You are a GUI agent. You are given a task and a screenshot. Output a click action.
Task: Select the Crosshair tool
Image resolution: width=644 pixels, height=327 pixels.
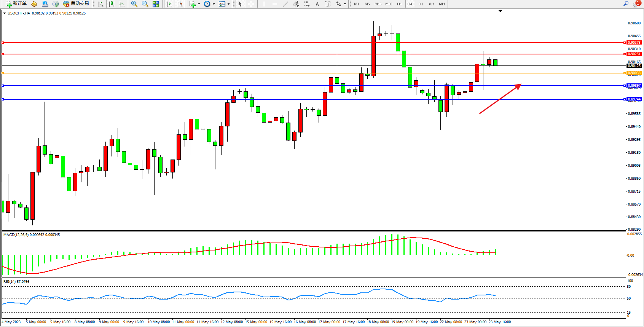[x=251, y=4]
